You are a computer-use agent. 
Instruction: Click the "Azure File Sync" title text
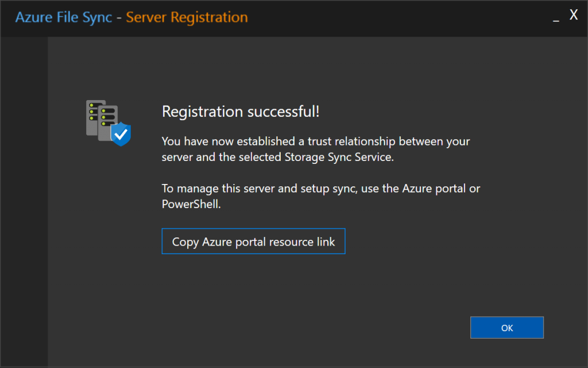(63, 17)
